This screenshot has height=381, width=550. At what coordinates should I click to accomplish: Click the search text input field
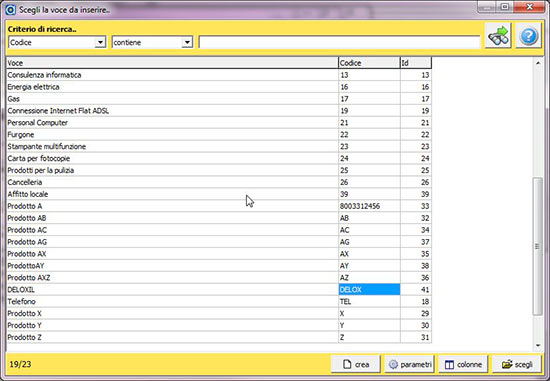click(339, 42)
